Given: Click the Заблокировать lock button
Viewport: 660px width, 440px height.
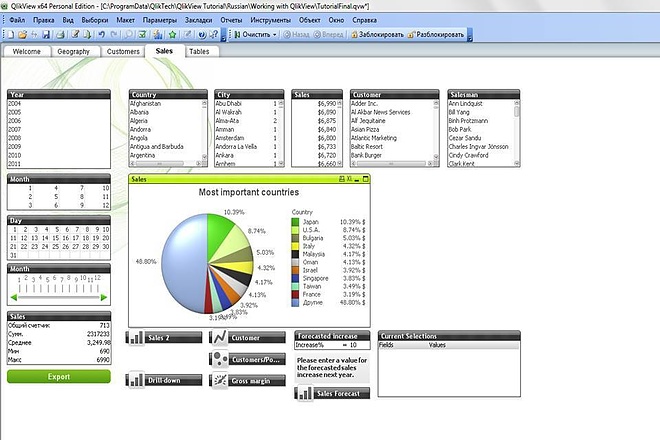Looking at the screenshot, I should pos(377,35).
